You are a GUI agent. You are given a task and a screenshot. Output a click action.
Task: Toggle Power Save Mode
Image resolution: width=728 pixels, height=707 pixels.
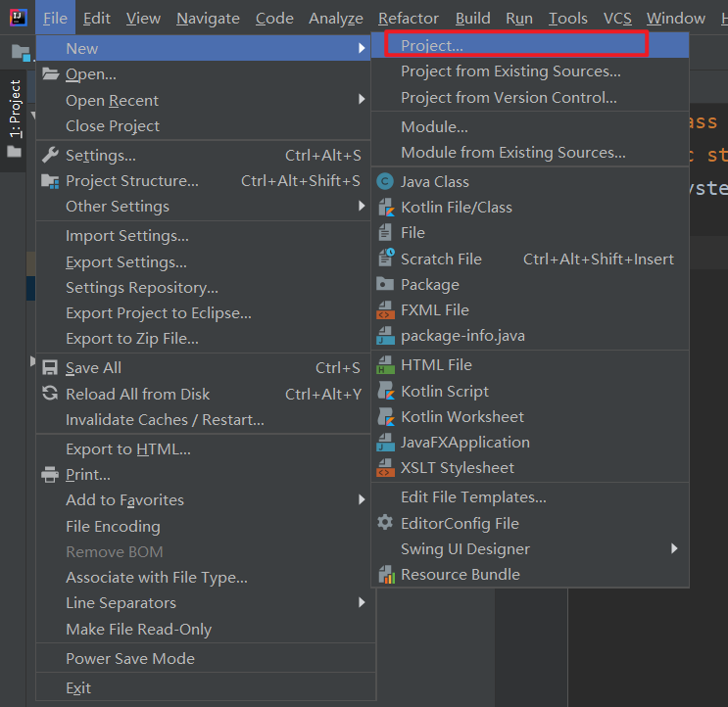point(204,658)
